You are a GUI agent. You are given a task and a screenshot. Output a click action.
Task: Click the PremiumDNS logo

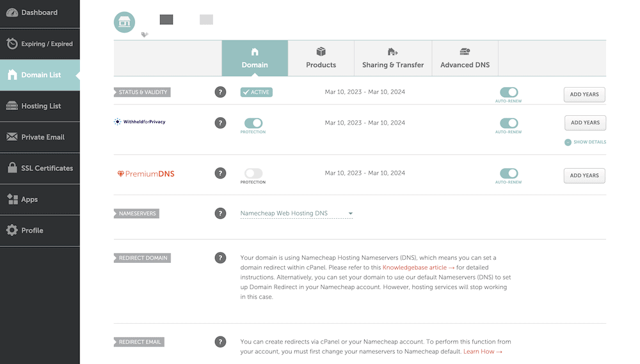click(146, 174)
